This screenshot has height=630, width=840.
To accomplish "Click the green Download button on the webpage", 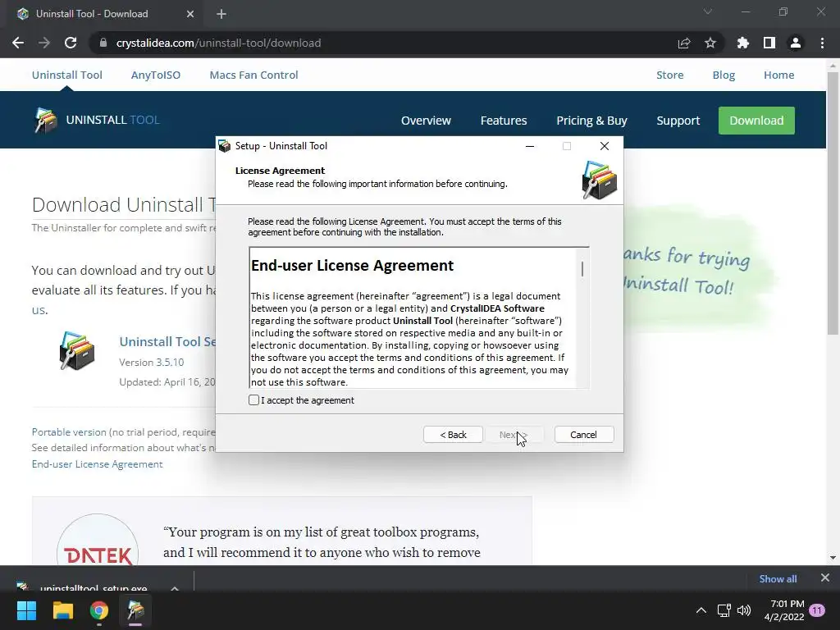I will (756, 121).
